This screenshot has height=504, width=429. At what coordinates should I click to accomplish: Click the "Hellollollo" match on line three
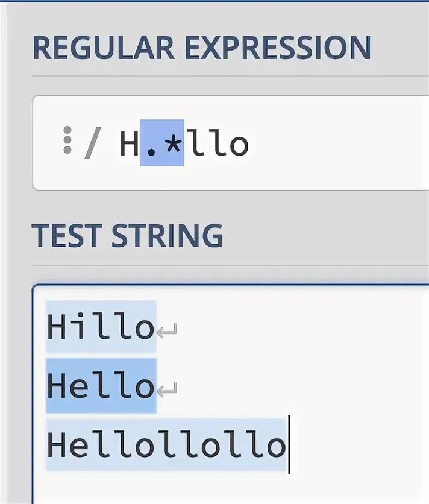(166, 445)
